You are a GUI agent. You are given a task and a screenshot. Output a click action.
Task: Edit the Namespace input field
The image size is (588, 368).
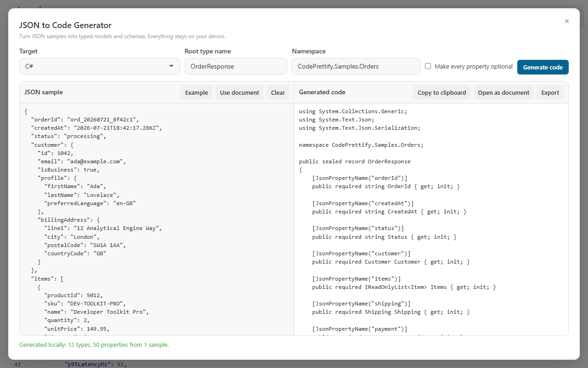(x=356, y=66)
